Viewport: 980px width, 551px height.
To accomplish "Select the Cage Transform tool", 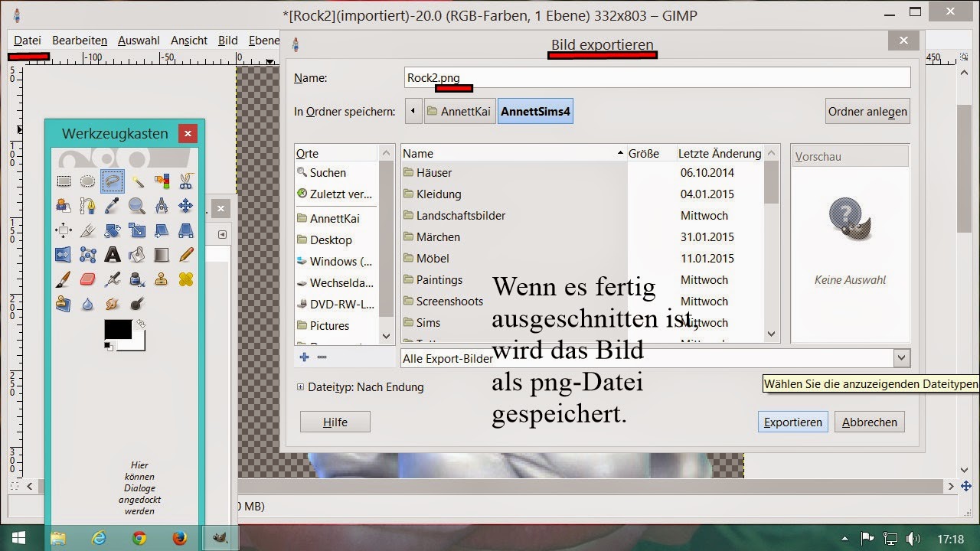I will 88,255.
